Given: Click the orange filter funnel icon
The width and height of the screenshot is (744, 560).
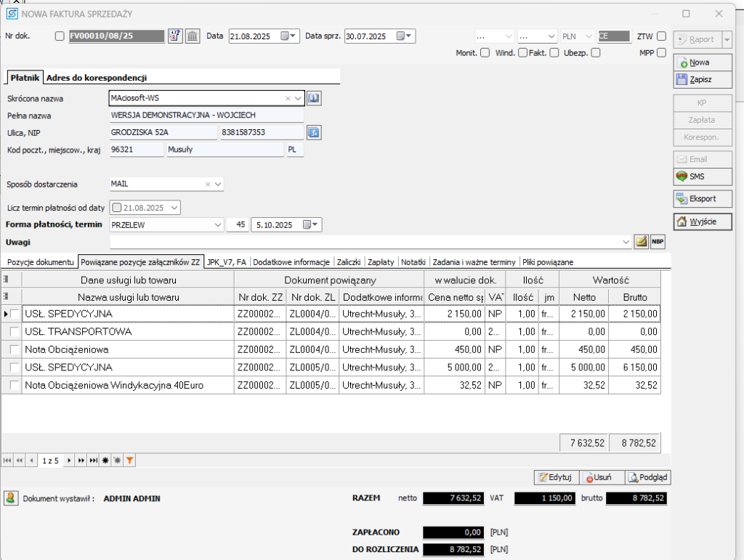Looking at the screenshot, I should (129, 460).
